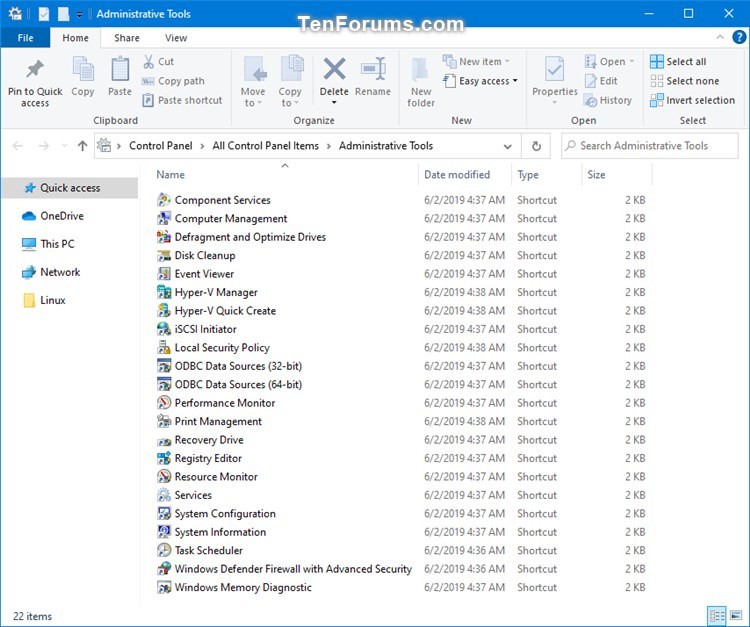Click the Back navigation arrow
750x627 pixels.
click(x=18, y=146)
